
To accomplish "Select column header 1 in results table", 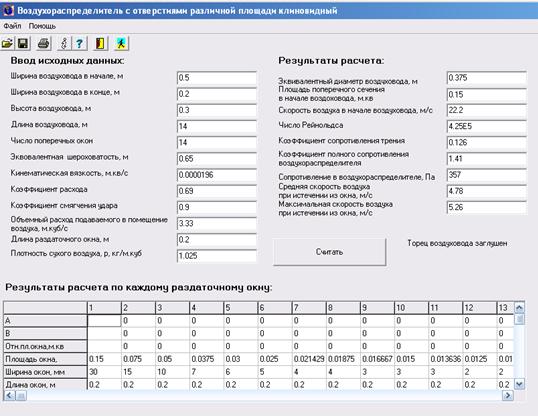I will point(104,308).
